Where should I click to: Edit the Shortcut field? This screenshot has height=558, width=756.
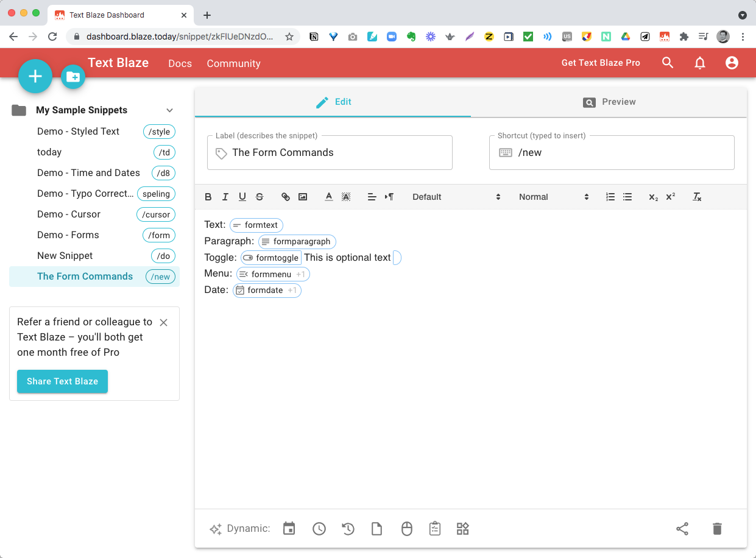[x=612, y=152]
